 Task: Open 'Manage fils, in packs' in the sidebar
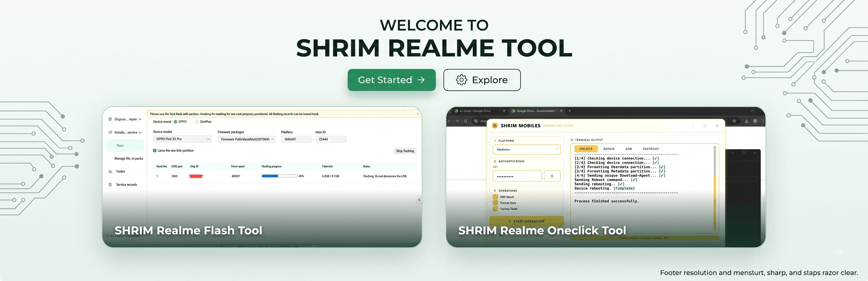click(129, 159)
